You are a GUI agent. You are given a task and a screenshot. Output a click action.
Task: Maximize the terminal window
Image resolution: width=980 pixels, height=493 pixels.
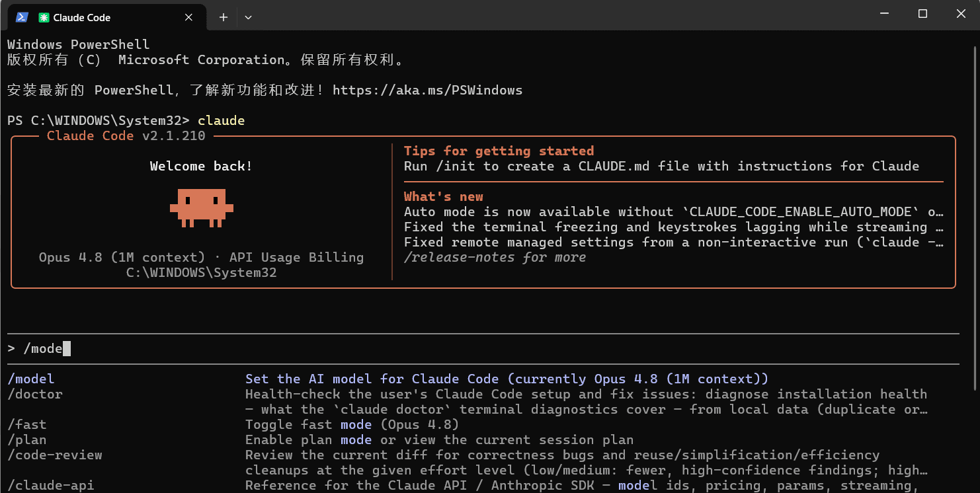(x=922, y=14)
